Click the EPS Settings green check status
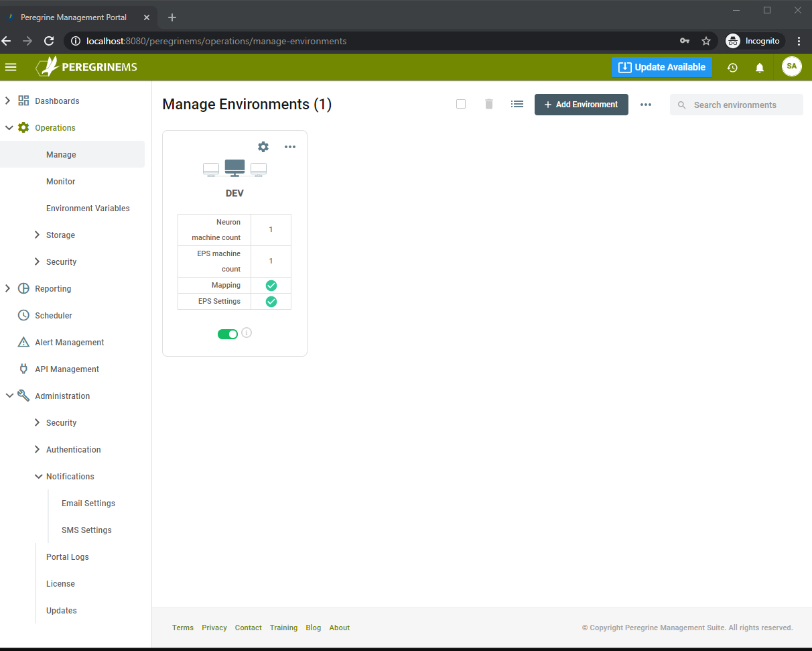 tap(271, 302)
